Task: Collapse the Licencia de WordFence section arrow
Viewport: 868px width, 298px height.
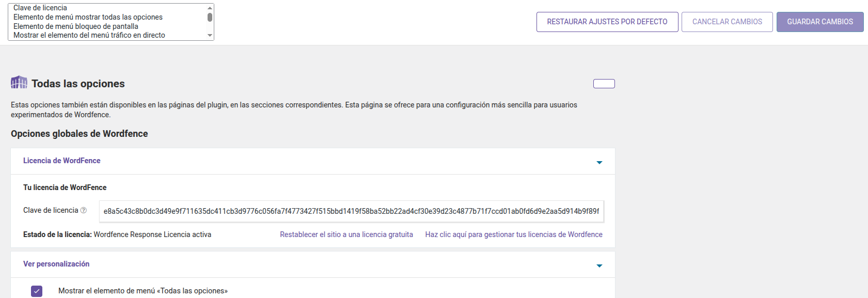Action: coord(599,163)
